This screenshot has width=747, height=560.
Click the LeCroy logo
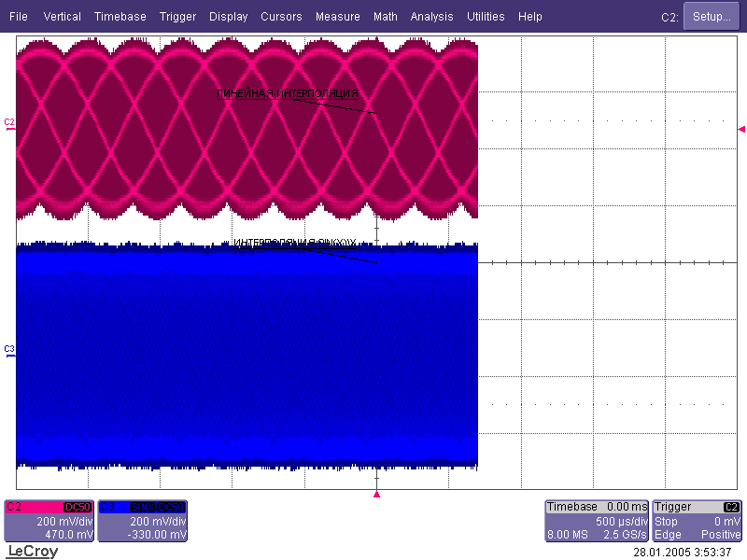33,552
